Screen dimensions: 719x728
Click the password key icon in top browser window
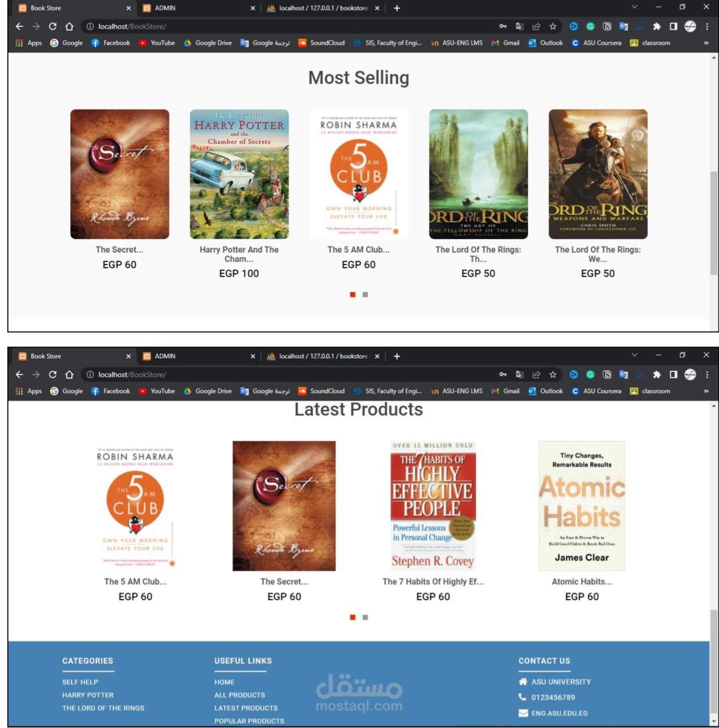coord(503,26)
